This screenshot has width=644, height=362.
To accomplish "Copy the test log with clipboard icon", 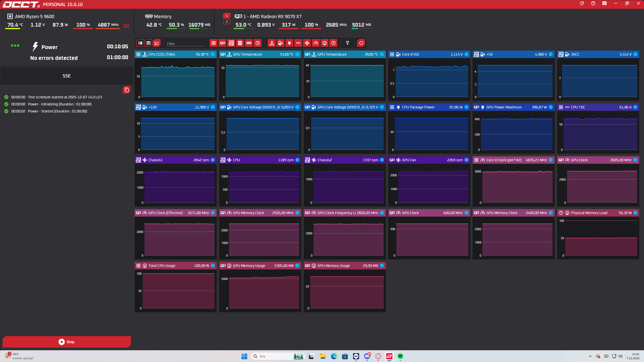I will 126,90.
